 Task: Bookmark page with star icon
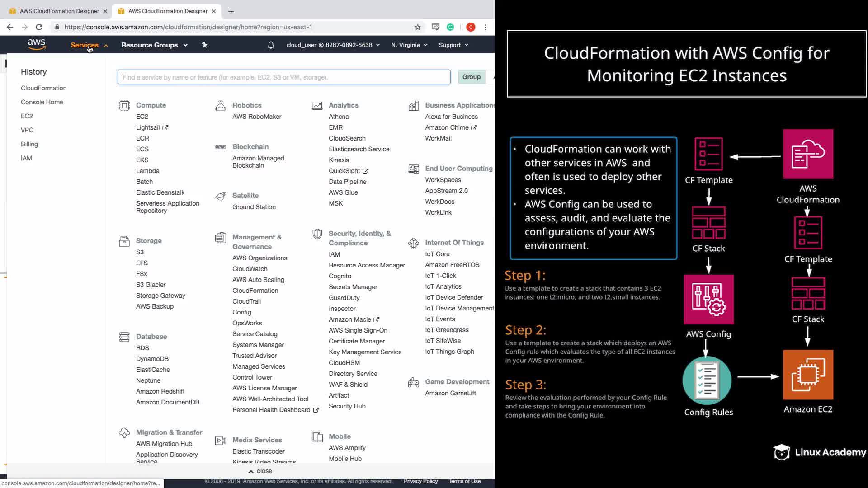click(x=417, y=27)
